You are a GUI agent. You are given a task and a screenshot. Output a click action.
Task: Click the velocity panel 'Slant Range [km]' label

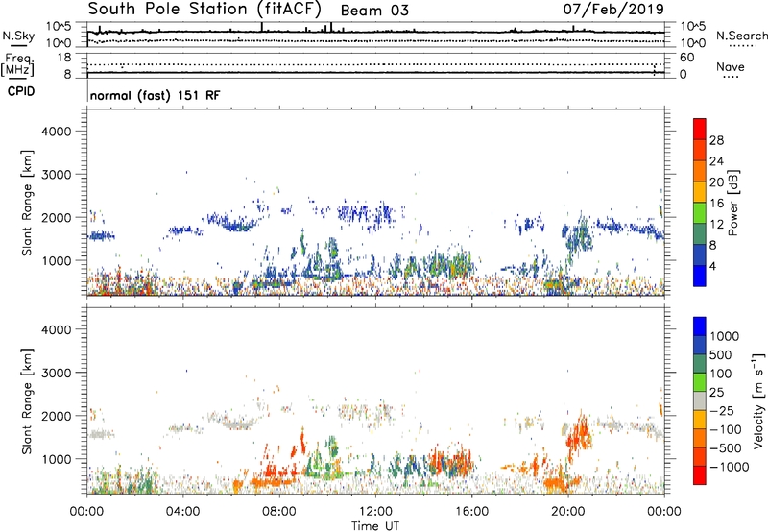[27, 400]
